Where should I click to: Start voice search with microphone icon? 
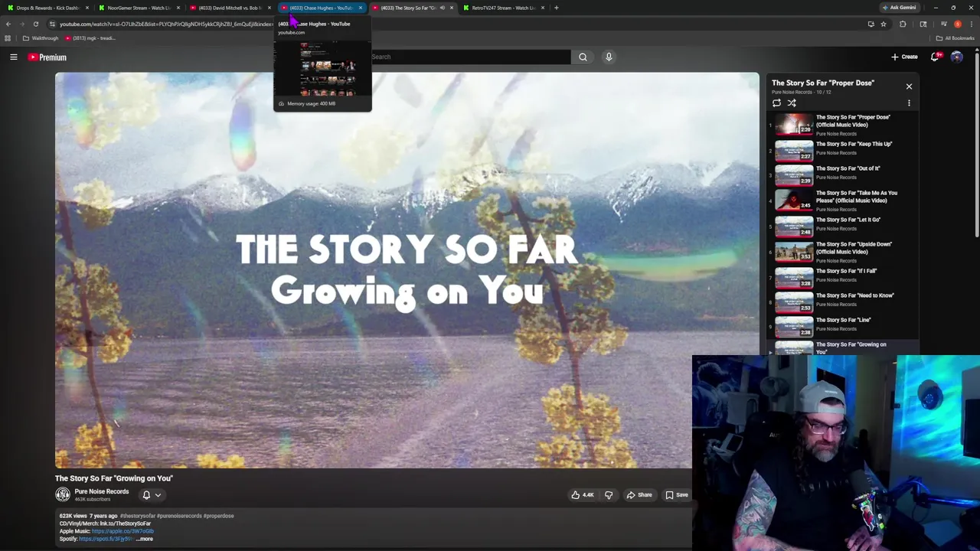pyautogui.click(x=609, y=57)
